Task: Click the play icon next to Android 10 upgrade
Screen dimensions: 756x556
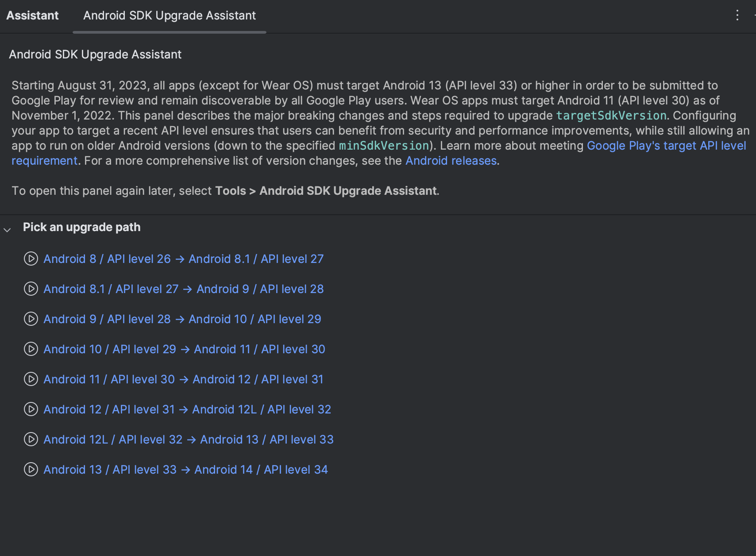Action: 31,349
